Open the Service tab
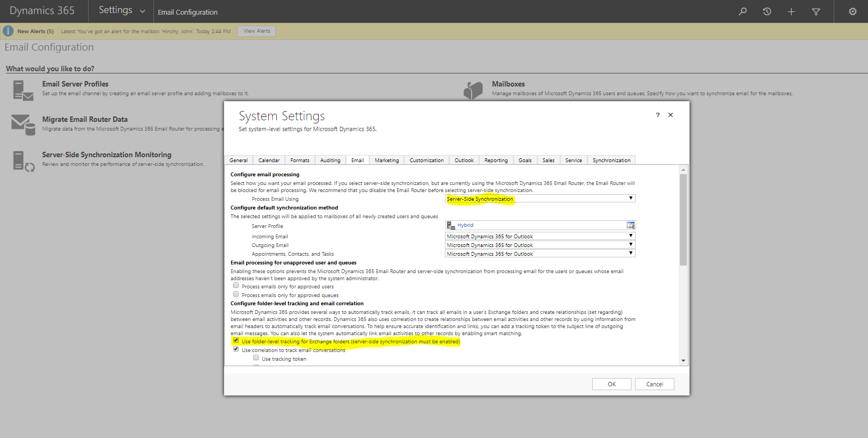This screenshot has width=868, height=438. [x=573, y=160]
